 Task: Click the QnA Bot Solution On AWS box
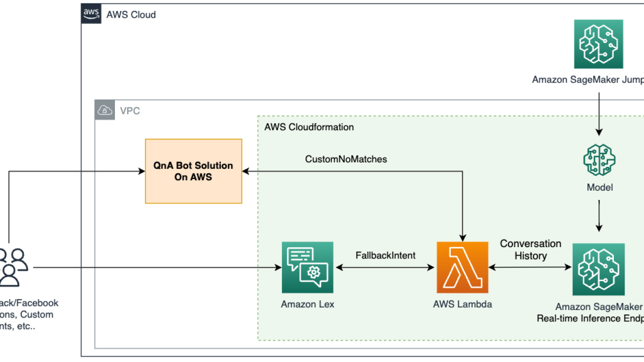[x=194, y=171]
